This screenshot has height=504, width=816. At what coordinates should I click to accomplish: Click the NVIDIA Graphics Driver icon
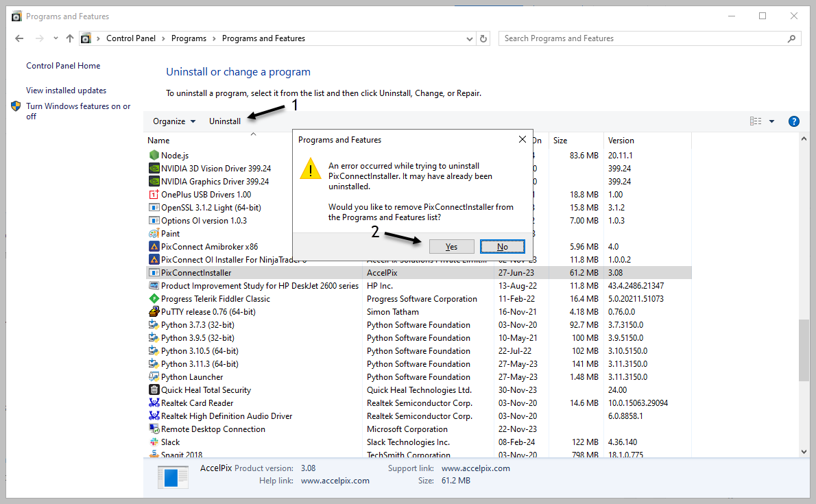pyautogui.click(x=154, y=181)
